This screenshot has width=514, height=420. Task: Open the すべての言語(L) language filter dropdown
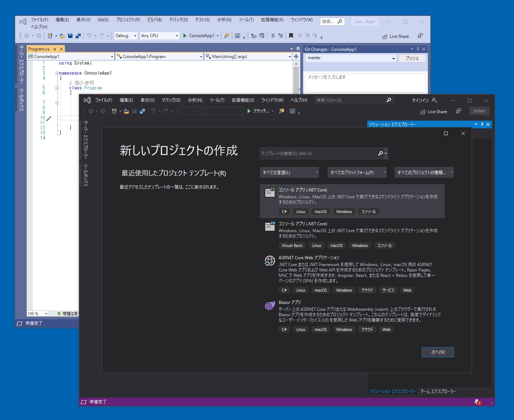tap(289, 172)
